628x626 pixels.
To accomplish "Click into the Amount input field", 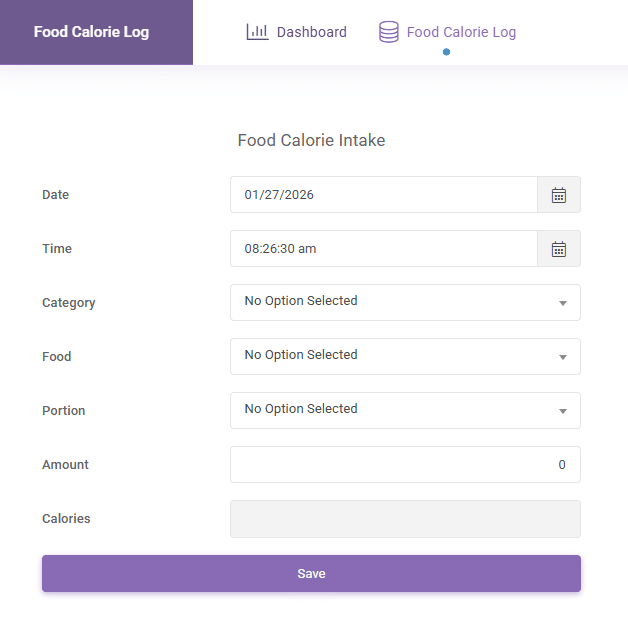I will [405, 465].
